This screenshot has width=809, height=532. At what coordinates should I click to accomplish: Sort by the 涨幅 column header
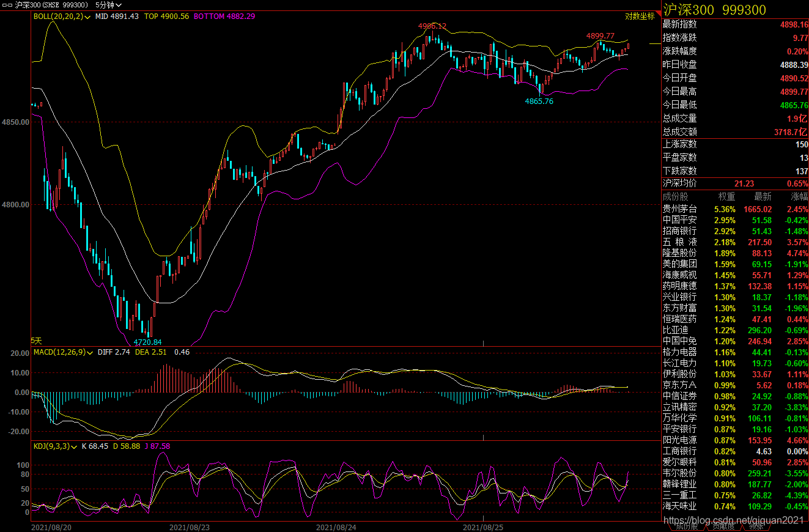coord(799,197)
